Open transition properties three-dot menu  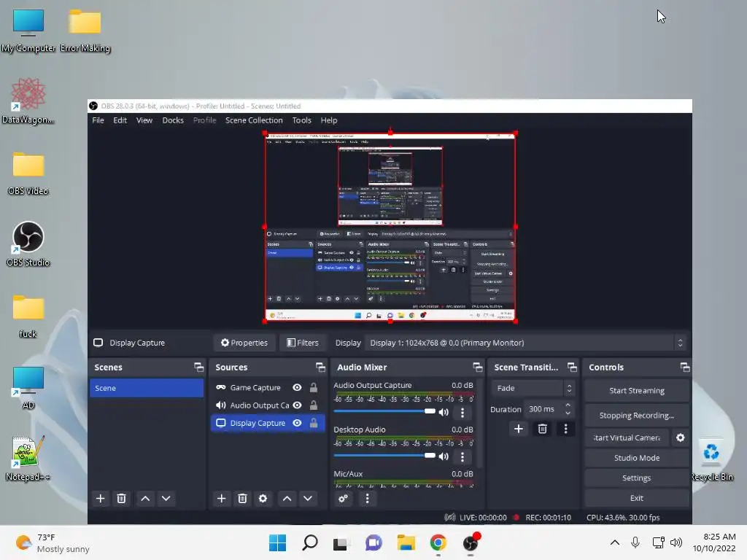tap(565, 429)
